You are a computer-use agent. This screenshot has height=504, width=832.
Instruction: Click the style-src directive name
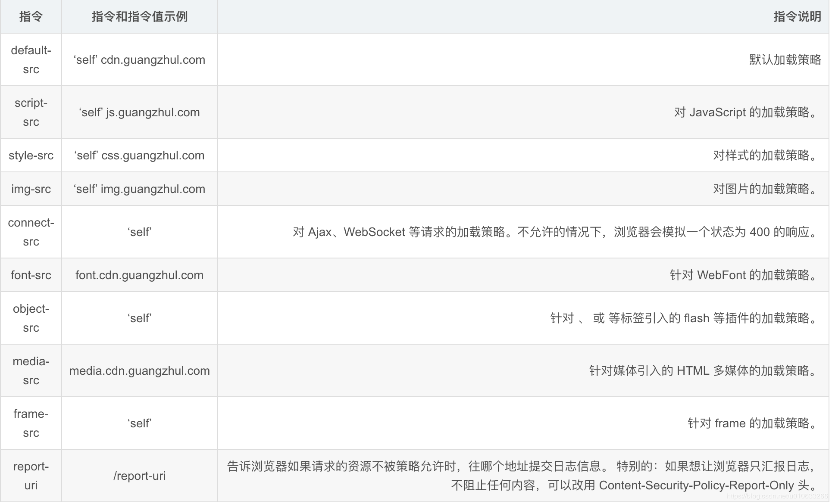click(x=31, y=155)
